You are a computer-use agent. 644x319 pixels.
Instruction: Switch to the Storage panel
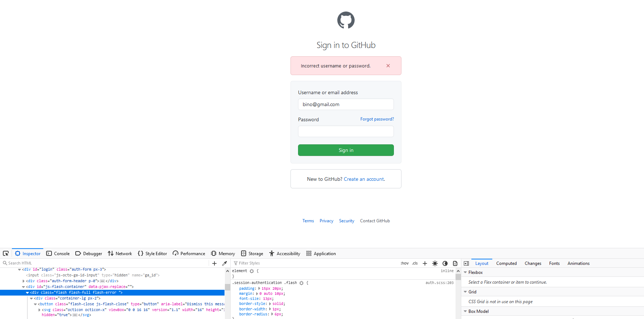pyautogui.click(x=252, y=253)
